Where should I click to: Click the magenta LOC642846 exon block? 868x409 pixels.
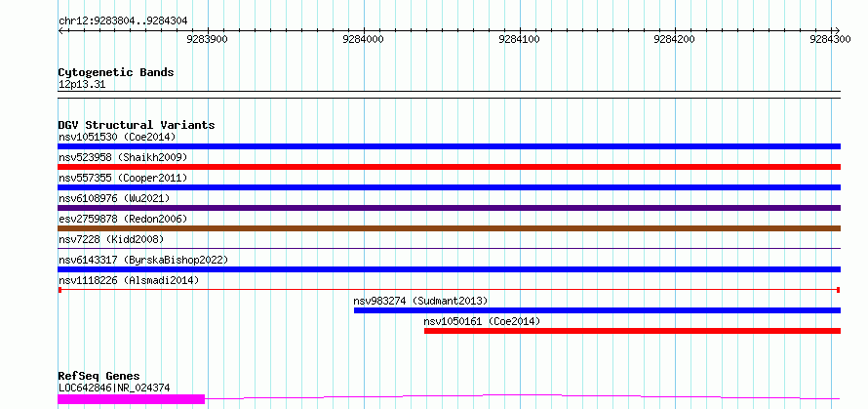coord(132,398)
